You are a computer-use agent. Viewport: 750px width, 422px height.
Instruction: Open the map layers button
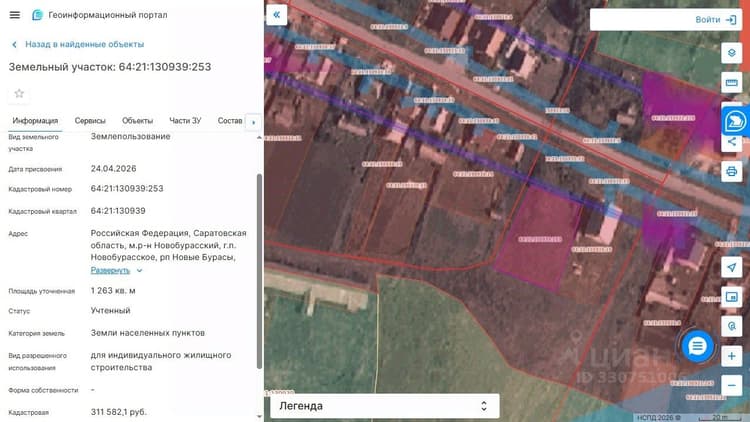pos(731,53)
